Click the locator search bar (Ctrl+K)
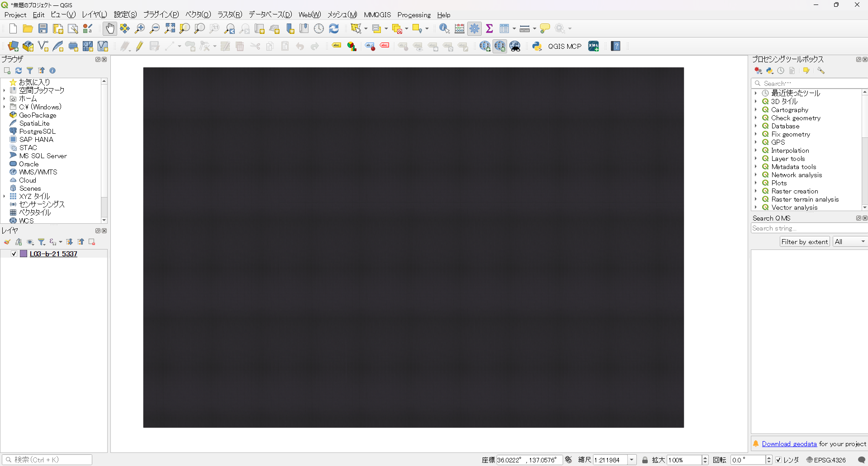 47,460
